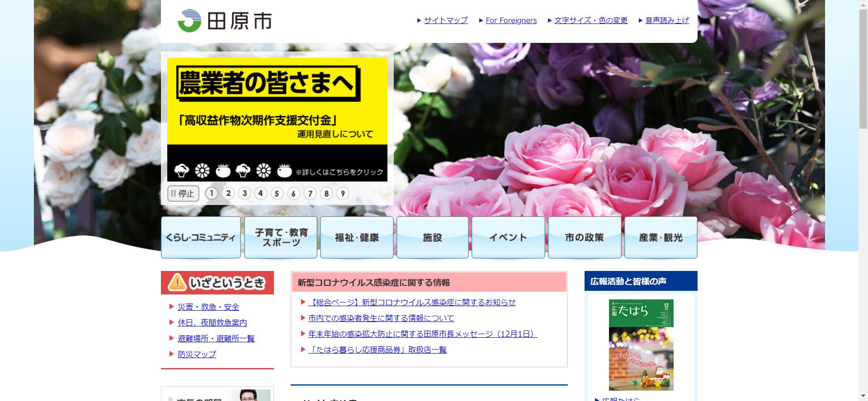Open the 福祉・健康 menu tab
This screenshot has height=401, width=868.
pyautogui.click(x=357, y=238)
